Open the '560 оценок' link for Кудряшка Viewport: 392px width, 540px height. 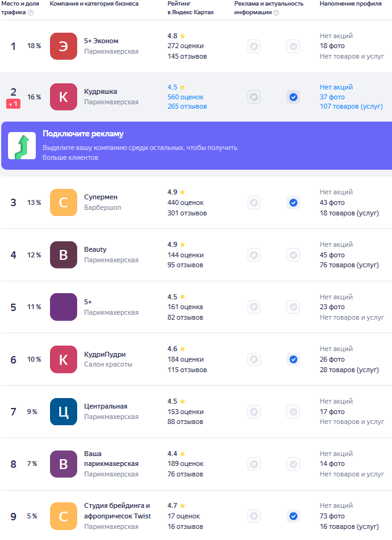click(185, 97)
